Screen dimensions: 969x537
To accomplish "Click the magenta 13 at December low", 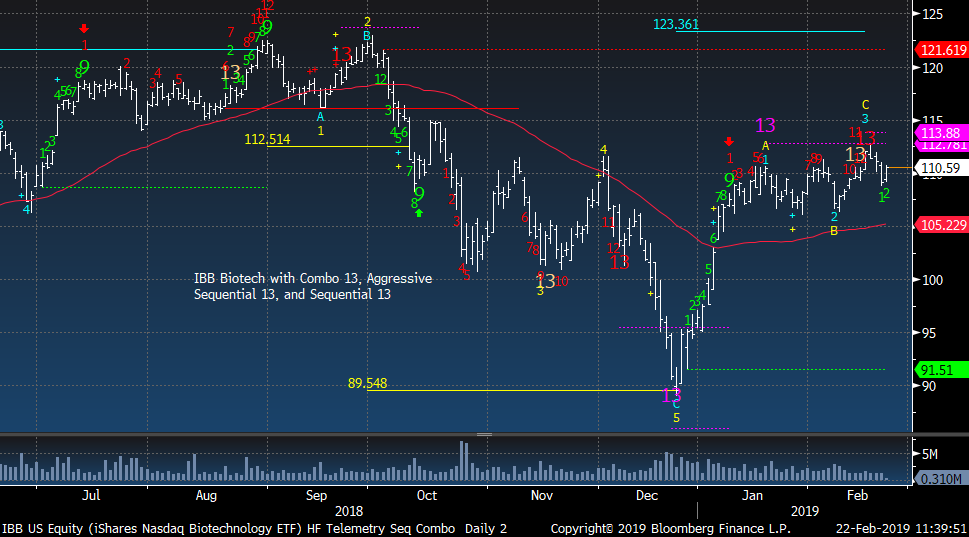I will [x=671, y=395].
